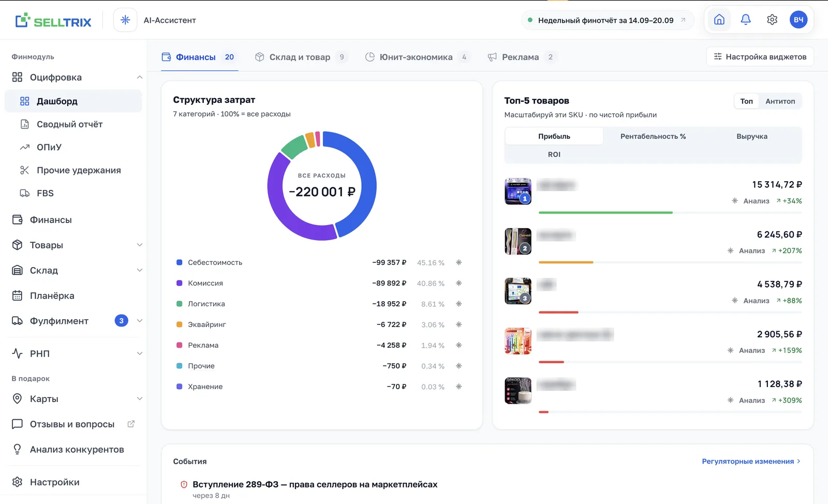Expand the РНП sidebar section
Screen dimensions: 828x504
pyautogui.click(x=139, y=353)
